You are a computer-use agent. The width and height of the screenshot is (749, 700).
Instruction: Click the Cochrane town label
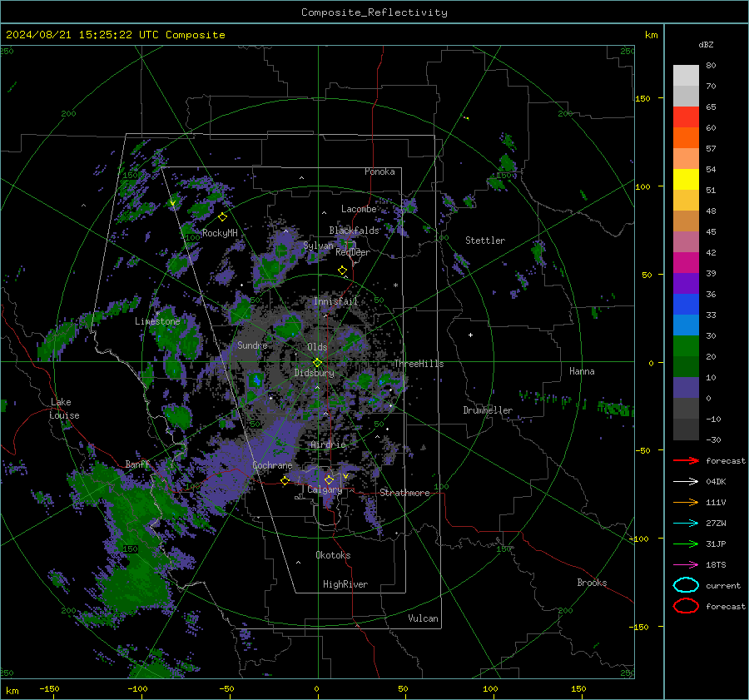pyautogui.click(x=272, y=465)
